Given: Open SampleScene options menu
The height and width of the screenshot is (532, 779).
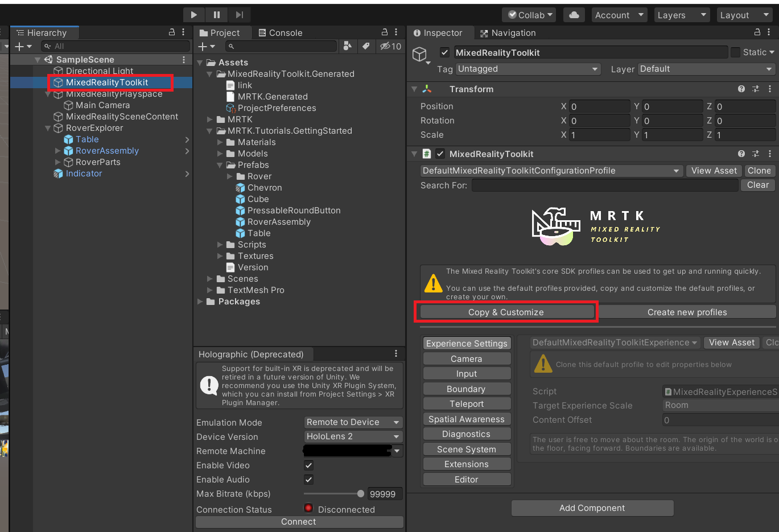Looking at the screenshot, I should (x=184, y=60).
